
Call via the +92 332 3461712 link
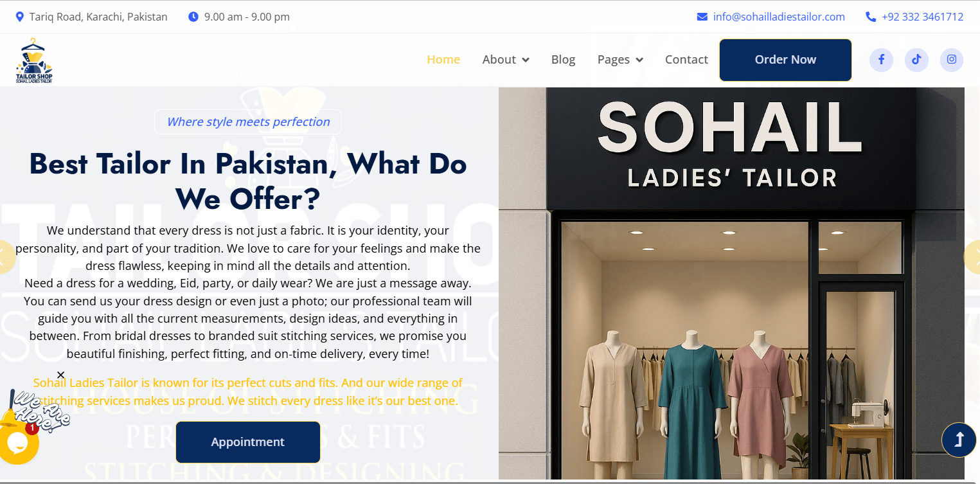pos(923,17)
